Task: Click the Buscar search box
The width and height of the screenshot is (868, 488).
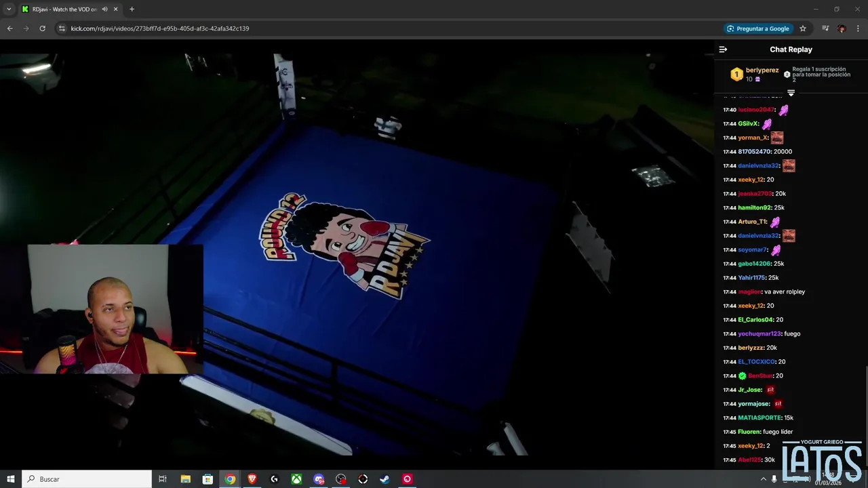Action: [87, 479]
